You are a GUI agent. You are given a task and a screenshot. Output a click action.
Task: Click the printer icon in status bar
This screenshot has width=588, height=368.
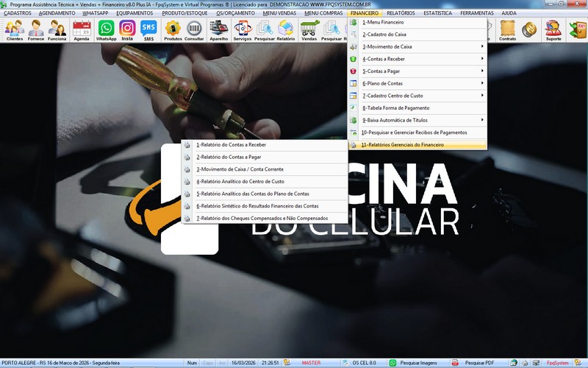pos(525,363)
